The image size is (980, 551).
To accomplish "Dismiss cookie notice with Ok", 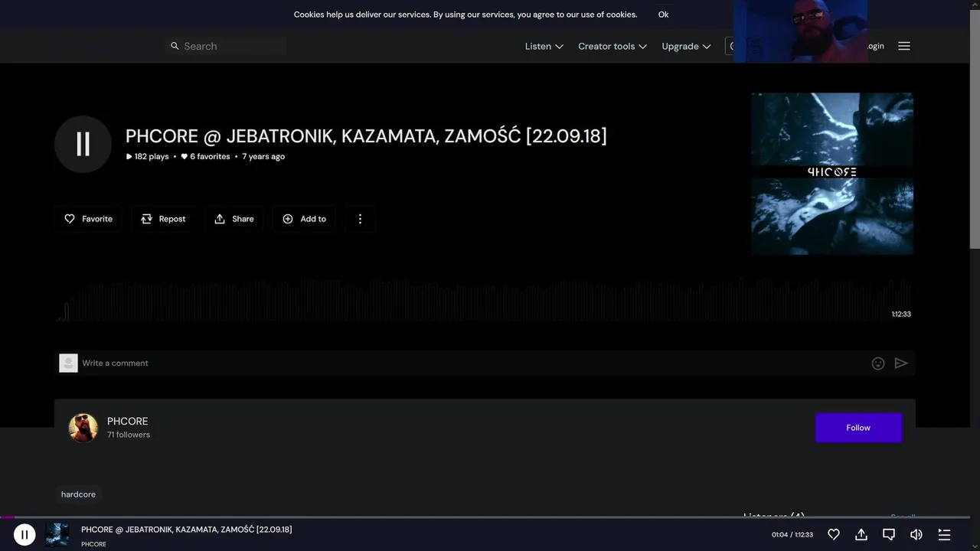I will 663,15.
